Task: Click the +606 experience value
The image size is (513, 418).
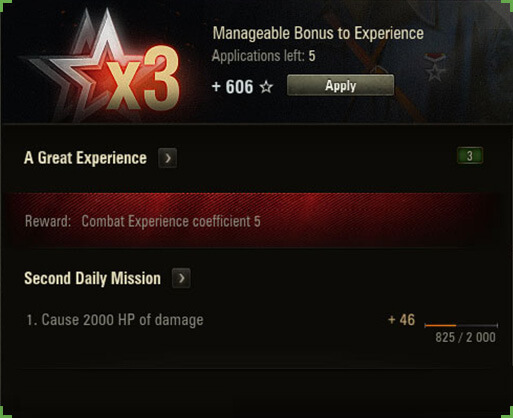Action: pos(233,87)
